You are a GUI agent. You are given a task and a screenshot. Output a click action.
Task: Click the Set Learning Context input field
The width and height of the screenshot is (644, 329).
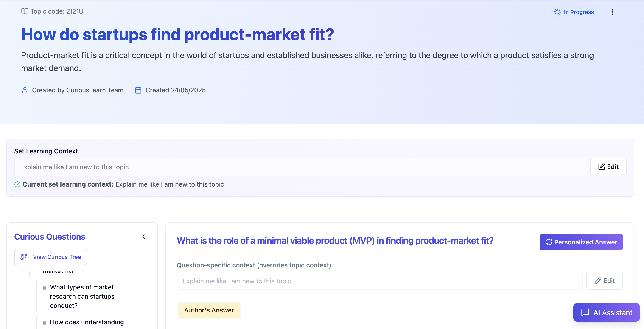[x=300, y=167]
